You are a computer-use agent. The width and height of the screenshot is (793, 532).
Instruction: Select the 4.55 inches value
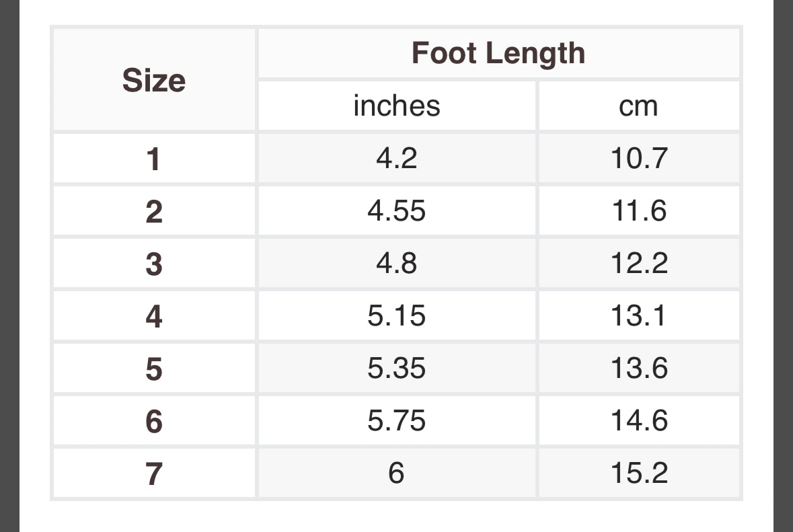pos(397,211)
